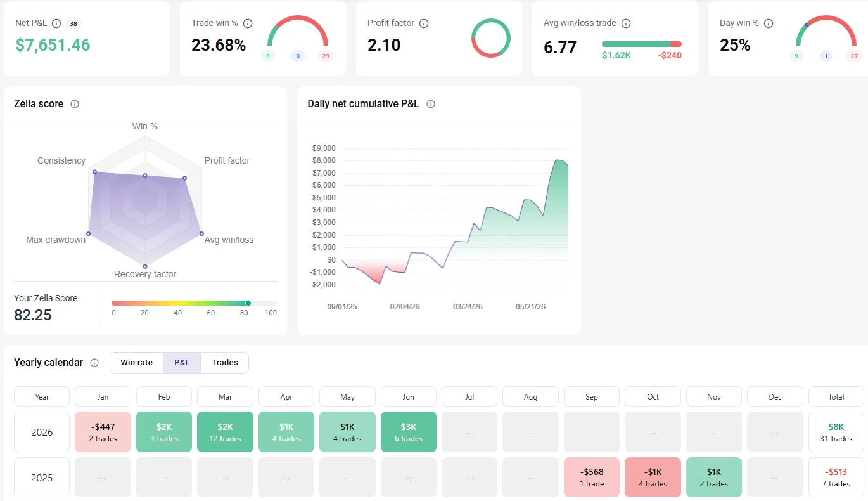Open March 2026 cell with 12 trades
This screenshot has width=868, height=501.
click(x=226, y=432)
